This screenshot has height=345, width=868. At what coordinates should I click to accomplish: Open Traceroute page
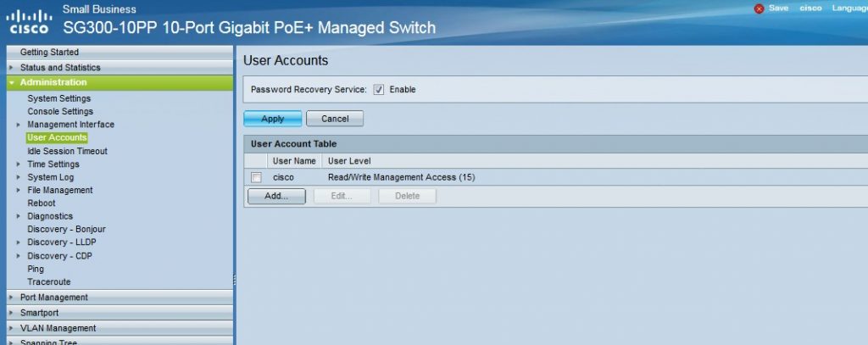tap(48, 282)
